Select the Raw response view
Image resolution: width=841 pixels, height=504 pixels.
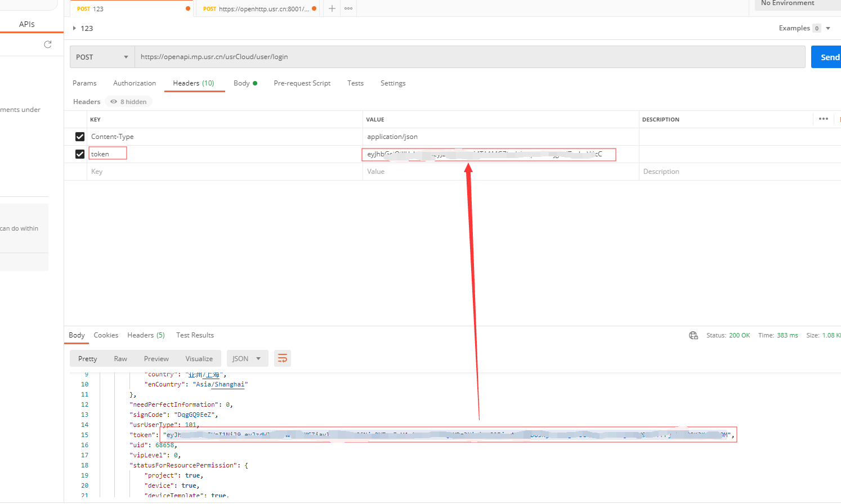(120, 358)
